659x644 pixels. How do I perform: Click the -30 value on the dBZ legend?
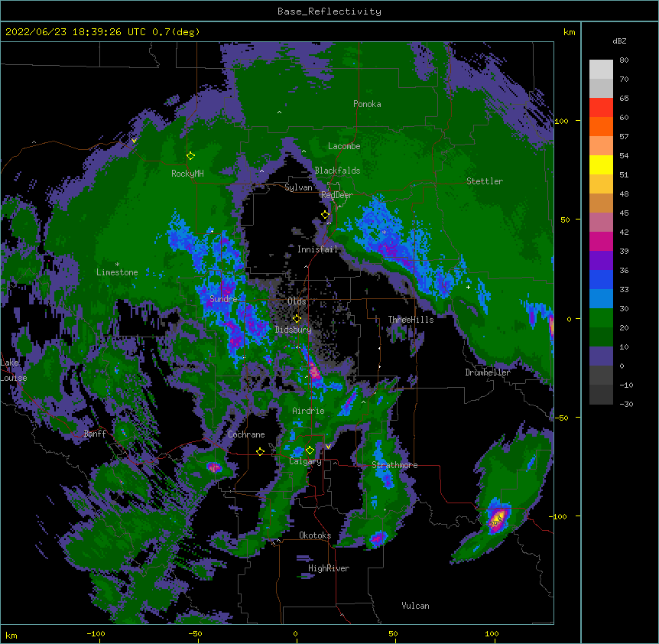point(626,405)
